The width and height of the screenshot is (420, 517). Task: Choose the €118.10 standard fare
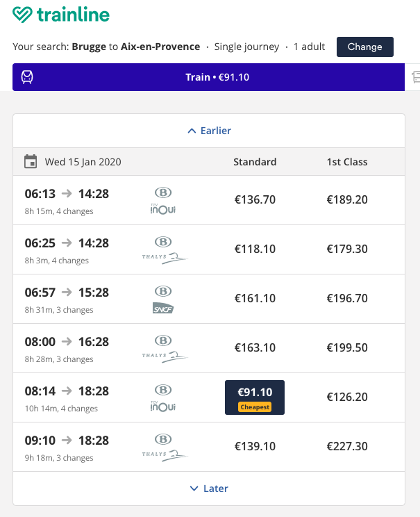click(x=255, y=249)
